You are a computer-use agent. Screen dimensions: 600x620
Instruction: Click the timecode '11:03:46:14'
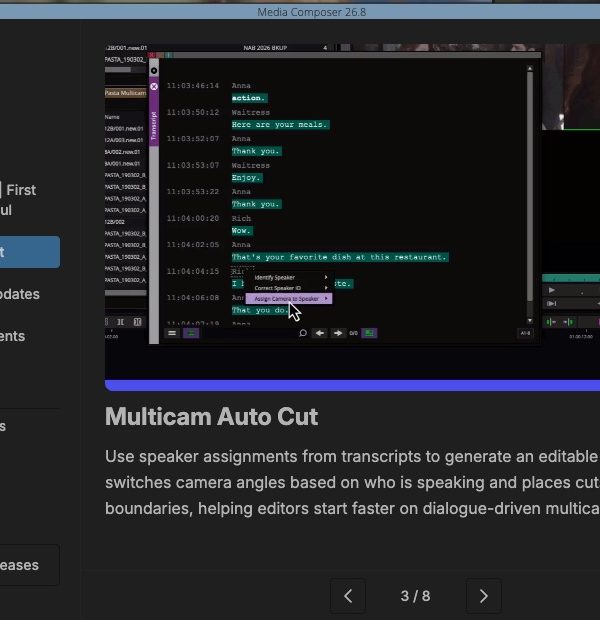pos(193,85)
